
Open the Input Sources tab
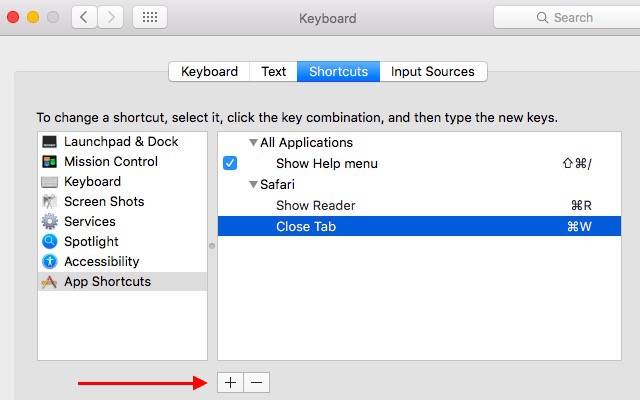click(x=434, y=72)
